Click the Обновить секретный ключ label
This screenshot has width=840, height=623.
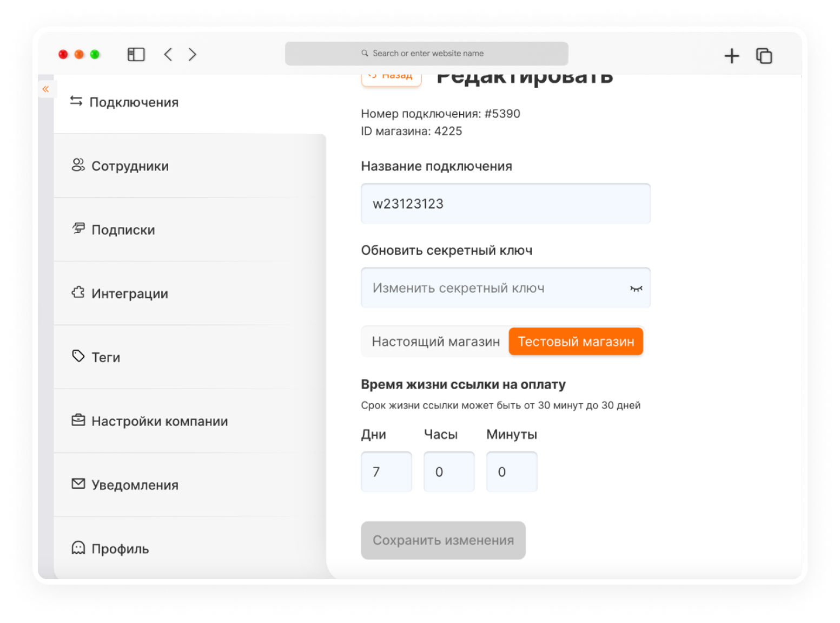pos(447,251)
